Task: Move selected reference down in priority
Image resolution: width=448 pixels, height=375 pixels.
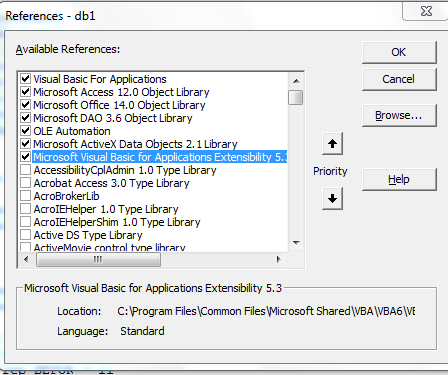Action: (x=332, y=199)
